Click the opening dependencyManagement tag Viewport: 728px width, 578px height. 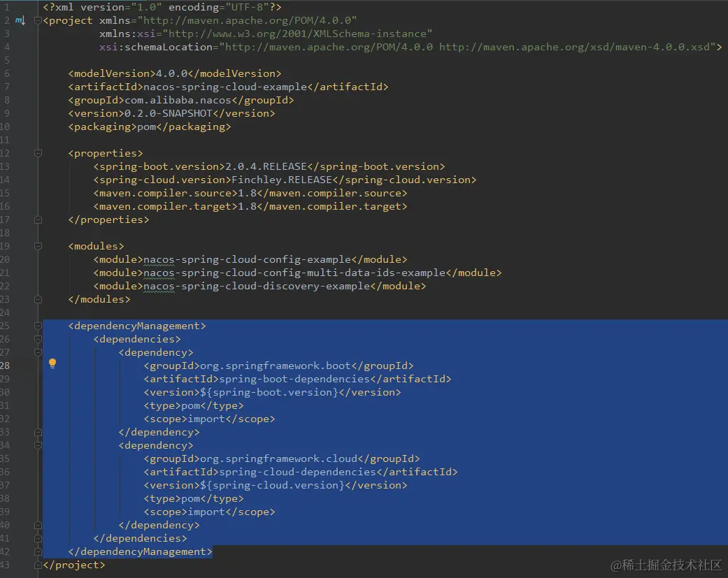[x=137, y=326]
